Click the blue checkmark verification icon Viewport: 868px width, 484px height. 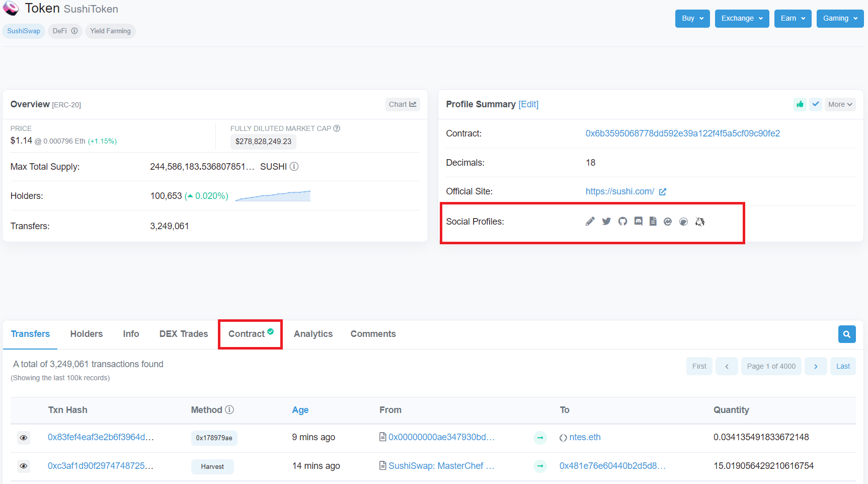[816, 104]
